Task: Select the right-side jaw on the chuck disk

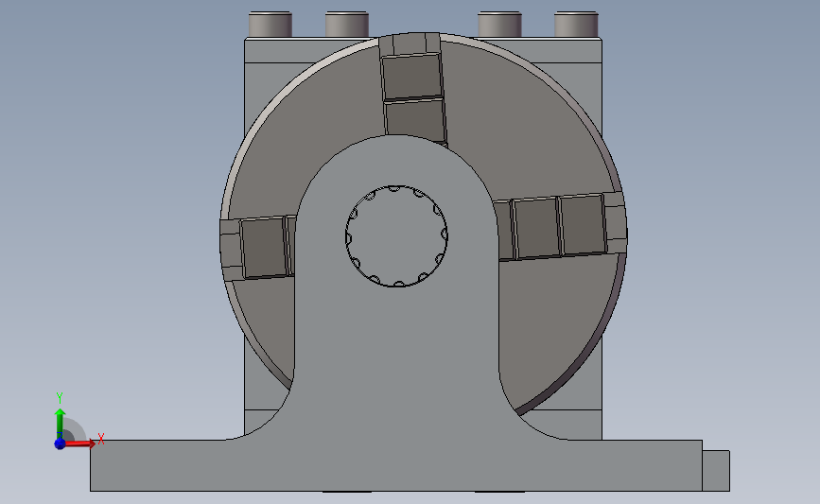Action: (560, 226)
